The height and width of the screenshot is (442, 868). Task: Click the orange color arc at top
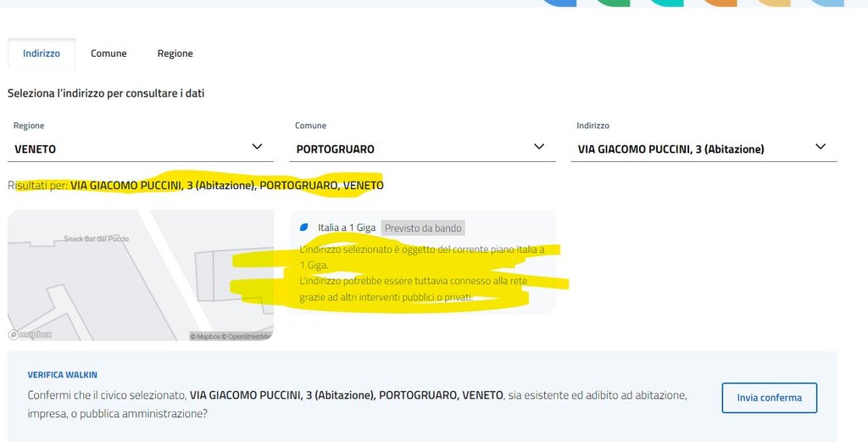pos(720,3)
